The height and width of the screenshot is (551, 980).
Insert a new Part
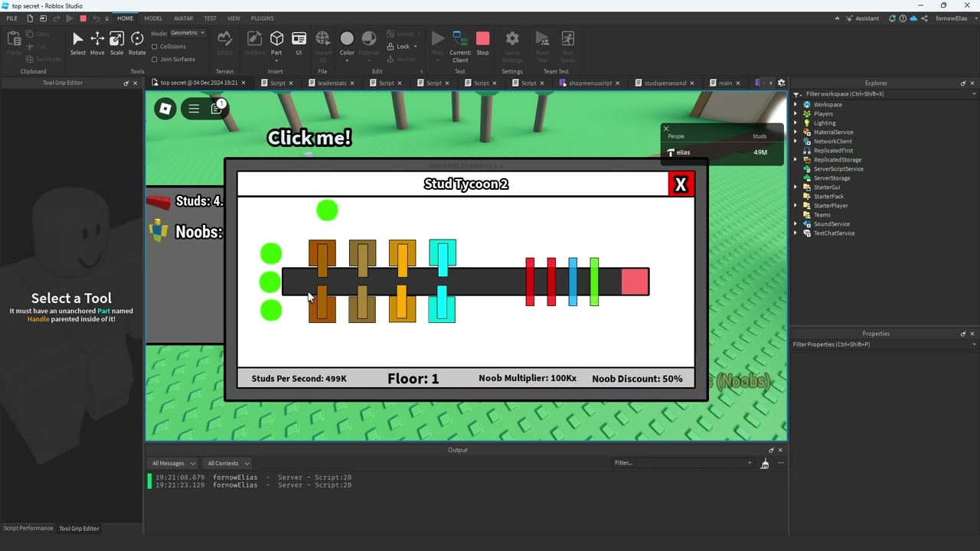(276, 43)
